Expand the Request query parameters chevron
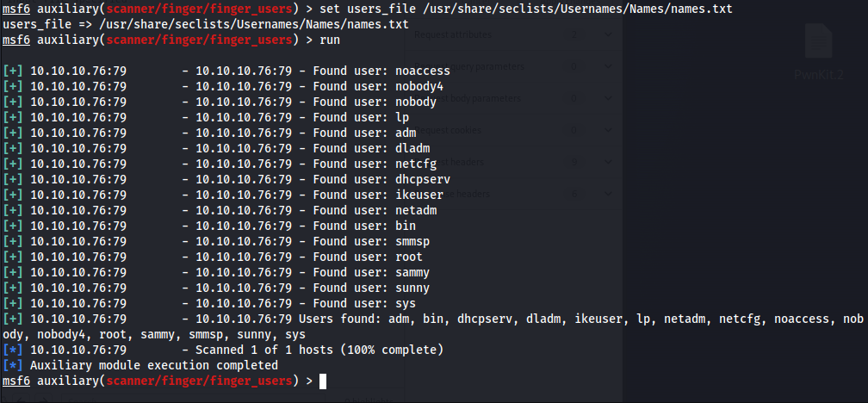868x403 pixels. coord(608,67)
